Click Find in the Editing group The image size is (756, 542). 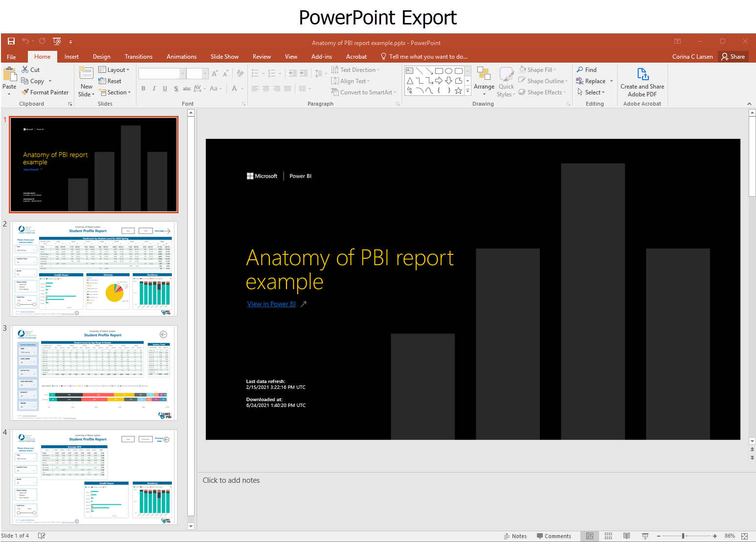point(587,70)
